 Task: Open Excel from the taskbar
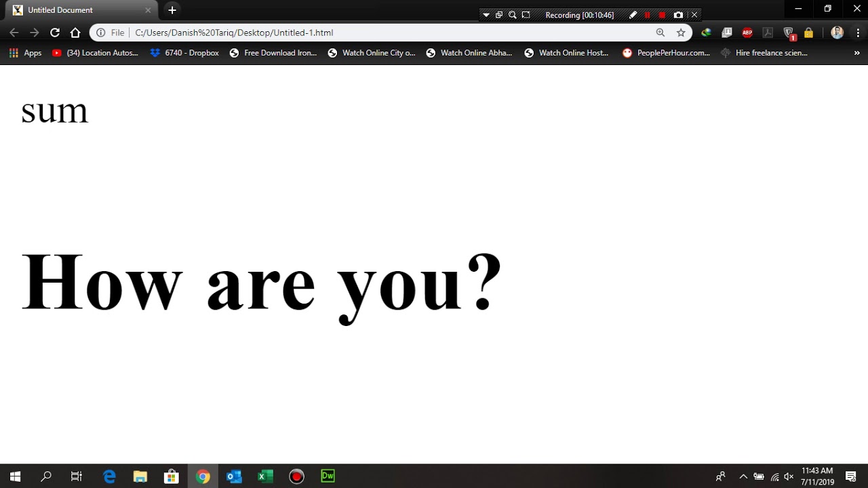265,476
